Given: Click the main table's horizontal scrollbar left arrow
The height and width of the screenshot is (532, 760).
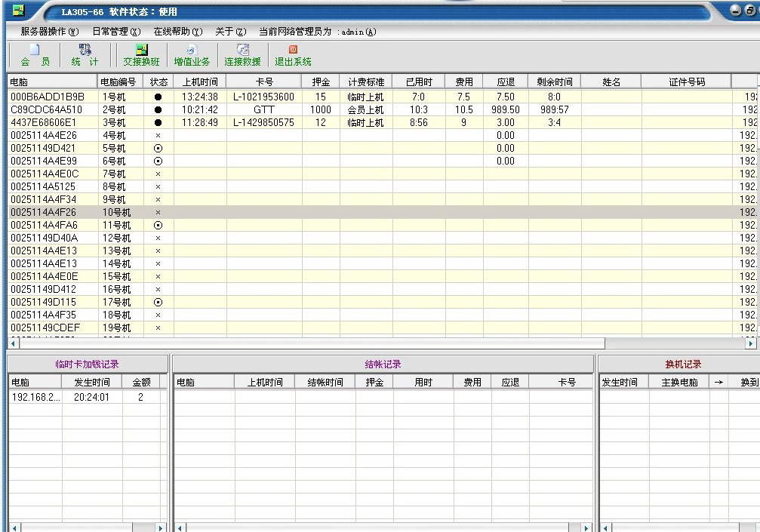Looking at the screenshot, I should pos(13,344).
